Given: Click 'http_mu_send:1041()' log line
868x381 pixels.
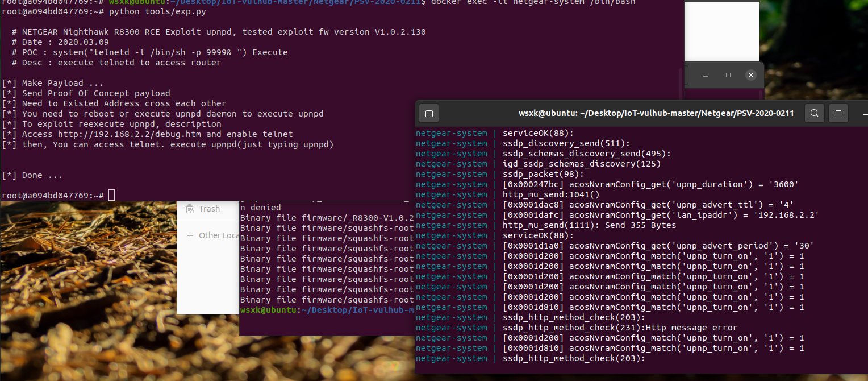Looking at the screenshot, I should coord(551,194).
